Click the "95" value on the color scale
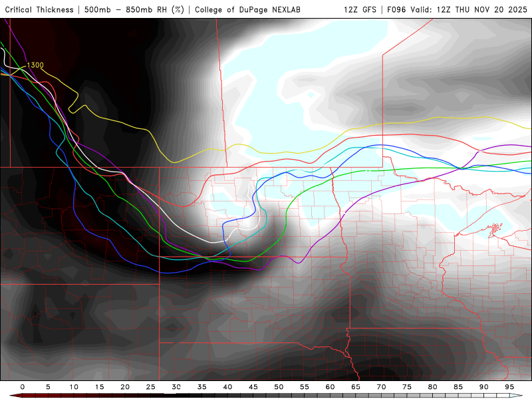 [x=509, y=387]
